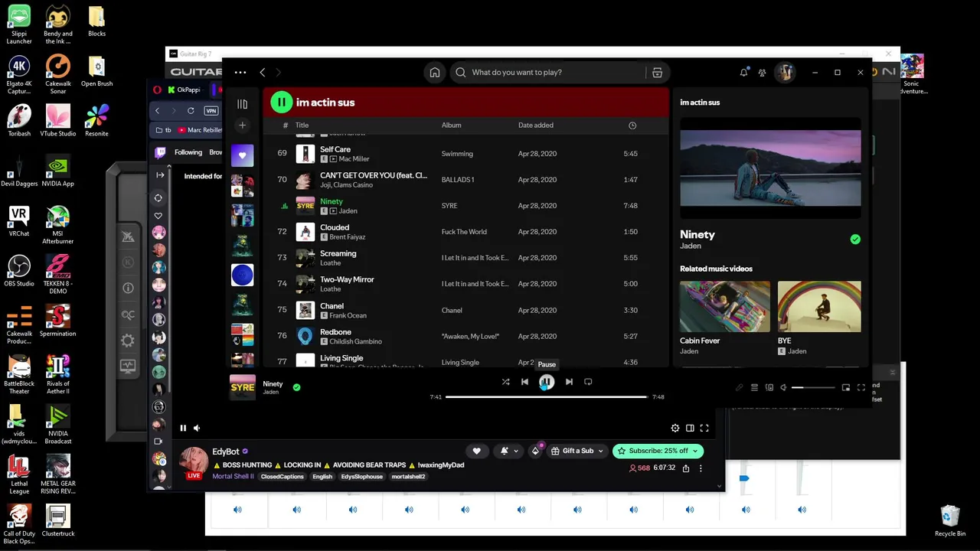Follow or unfollow EdyBot with heart button

(x=476, y=452)
